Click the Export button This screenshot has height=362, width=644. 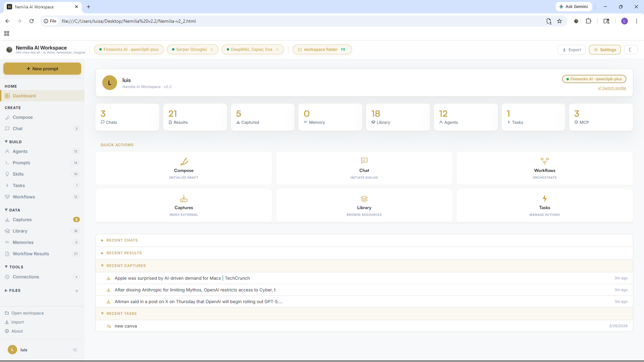[572, 50]
